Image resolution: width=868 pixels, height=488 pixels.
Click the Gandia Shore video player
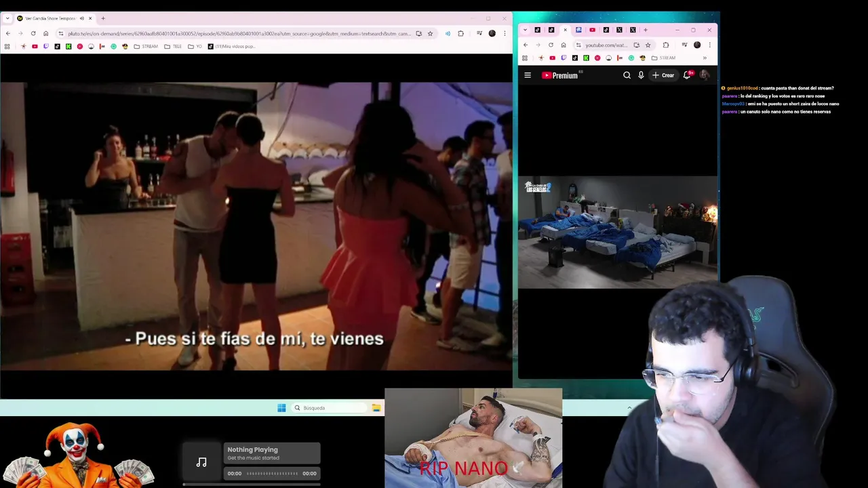point(256,226)
